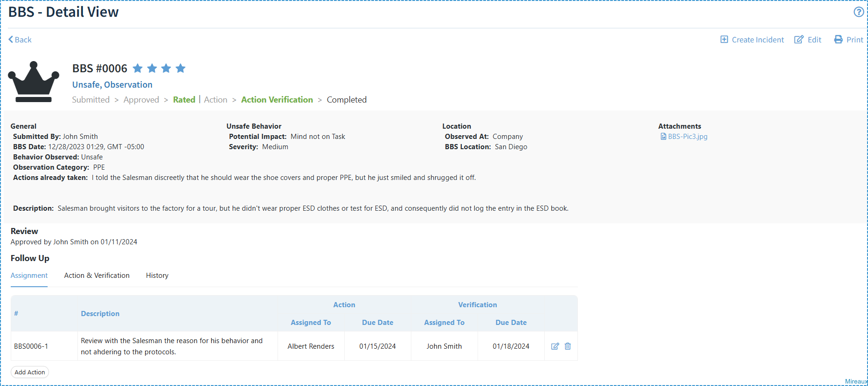Click the Mireaux link at bottom
The image size is (868, 386).
856,381
